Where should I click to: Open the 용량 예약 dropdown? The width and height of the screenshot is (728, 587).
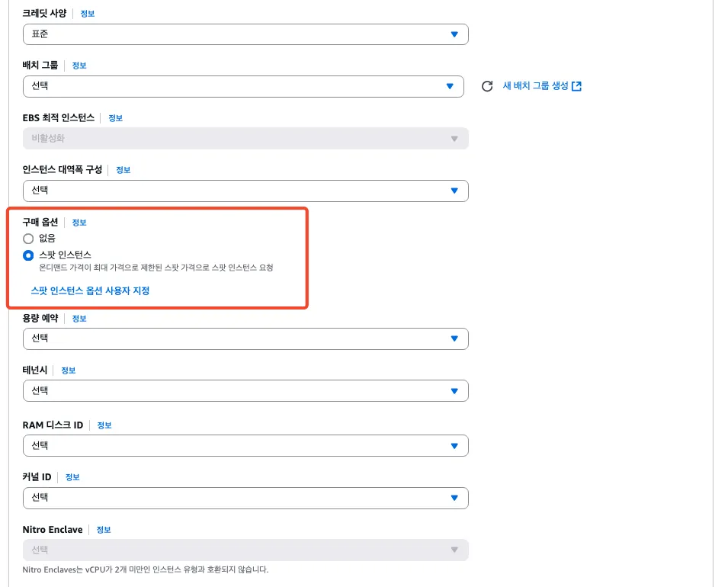(245, 338)
